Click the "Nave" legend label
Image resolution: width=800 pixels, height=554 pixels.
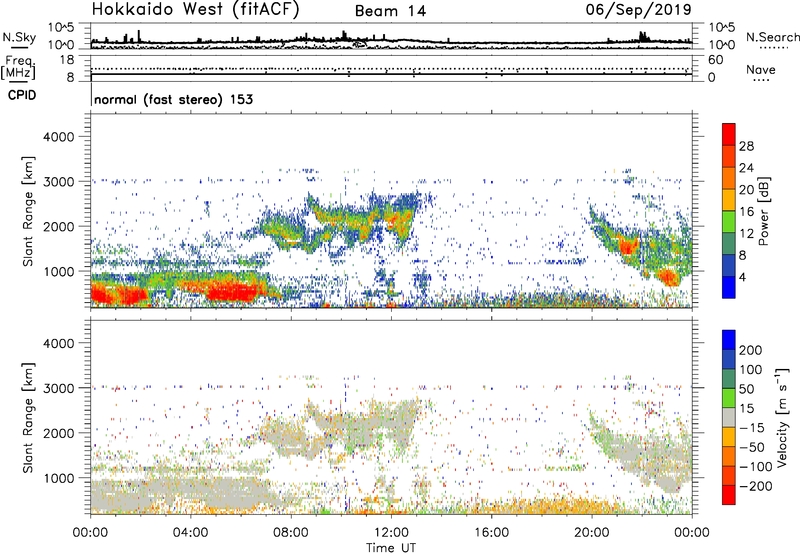[761, 70]
